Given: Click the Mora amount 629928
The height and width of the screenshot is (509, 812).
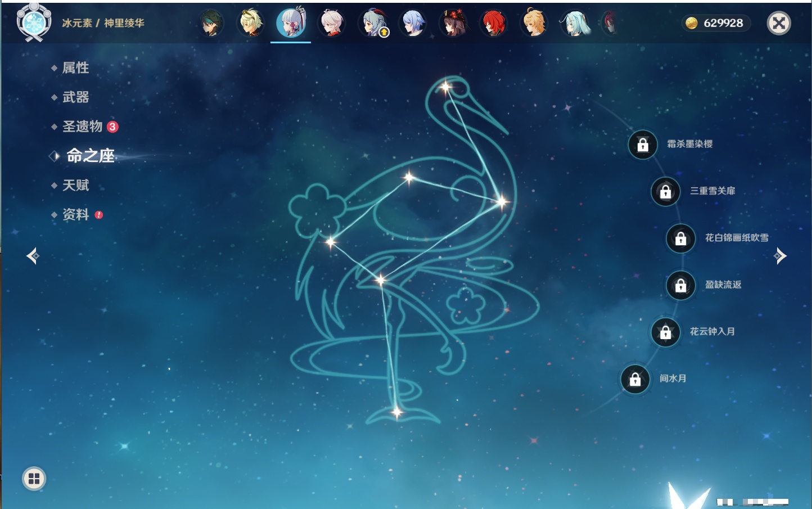Looking at the screenshot, I should [x=723, y=23].
